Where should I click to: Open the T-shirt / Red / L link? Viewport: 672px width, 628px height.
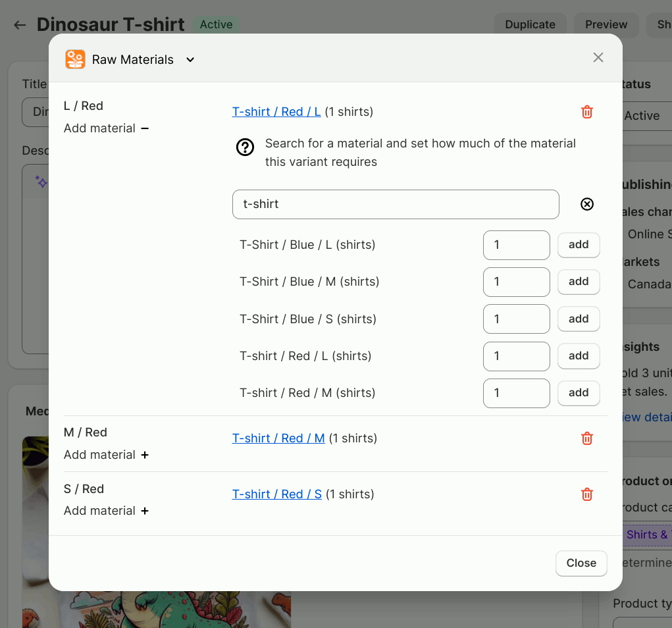(276, 112)
